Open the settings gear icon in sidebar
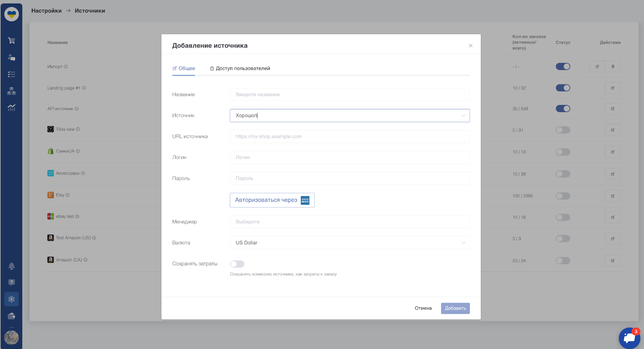 click(11, 299)
